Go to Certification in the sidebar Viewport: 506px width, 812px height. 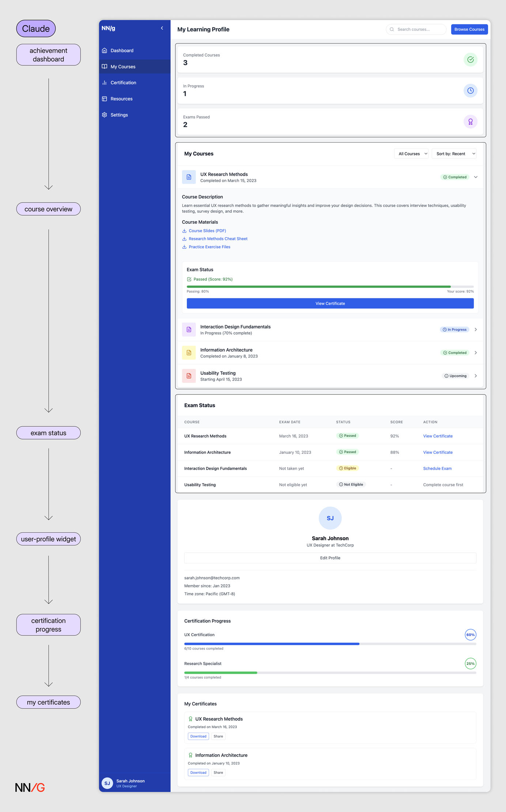135,83
